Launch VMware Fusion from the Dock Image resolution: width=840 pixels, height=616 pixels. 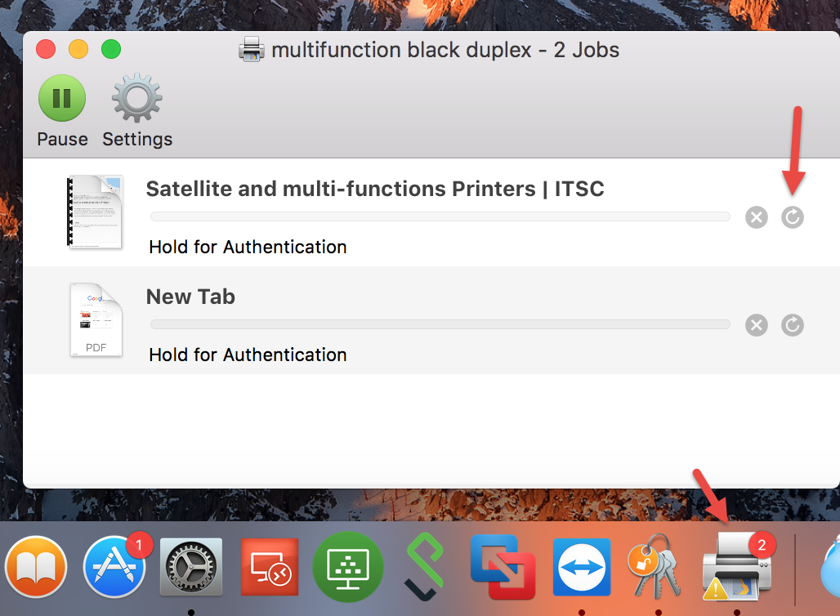pyautogui.click(x=503, y=567)
